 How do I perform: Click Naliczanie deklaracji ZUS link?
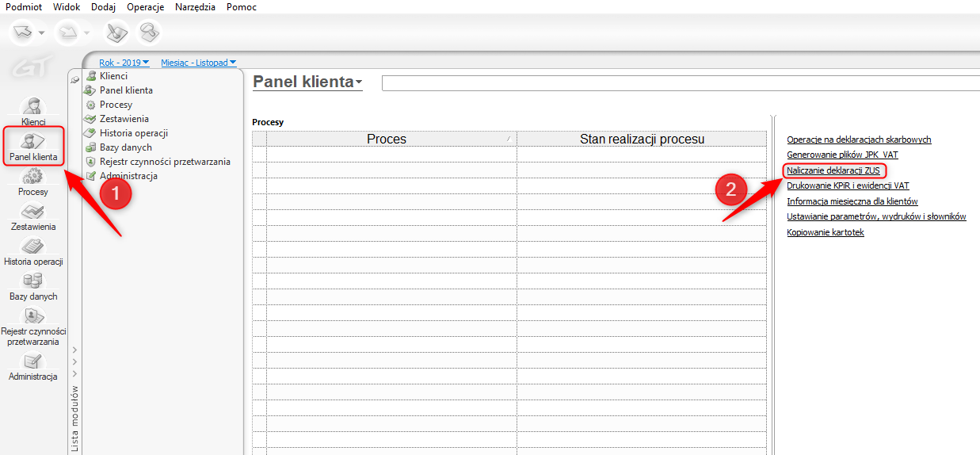[833, 170]
